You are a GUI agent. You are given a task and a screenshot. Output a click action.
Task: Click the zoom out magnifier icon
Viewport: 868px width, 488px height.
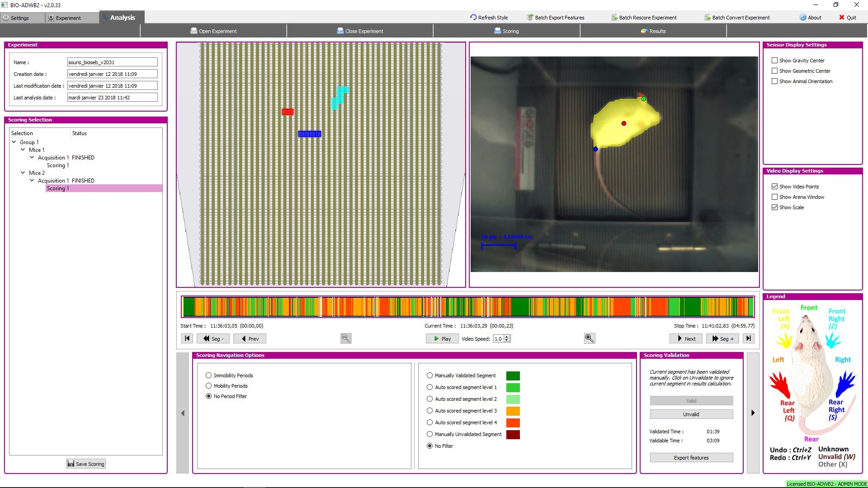(346, 338)
